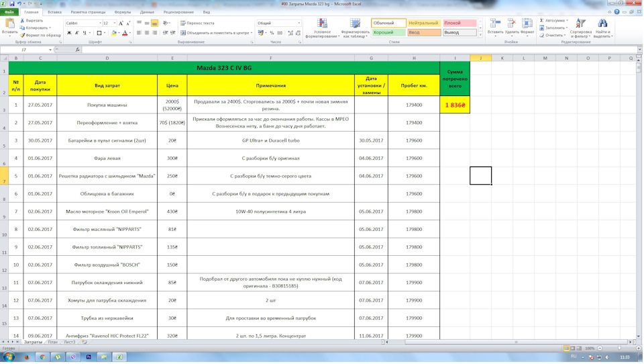The height and width of the screenshot is (364, 644).
Task: Apply 'Ввод' cell style
Action: point(424,32)
